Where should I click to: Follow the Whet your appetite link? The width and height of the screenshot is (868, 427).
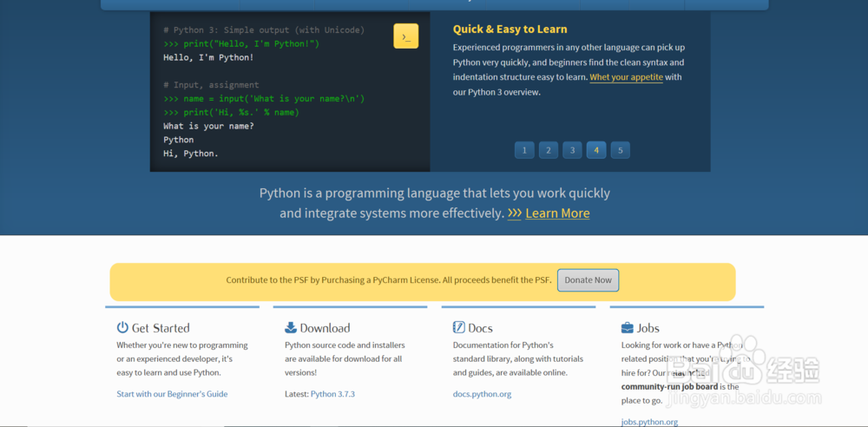[x=626, y=77]
